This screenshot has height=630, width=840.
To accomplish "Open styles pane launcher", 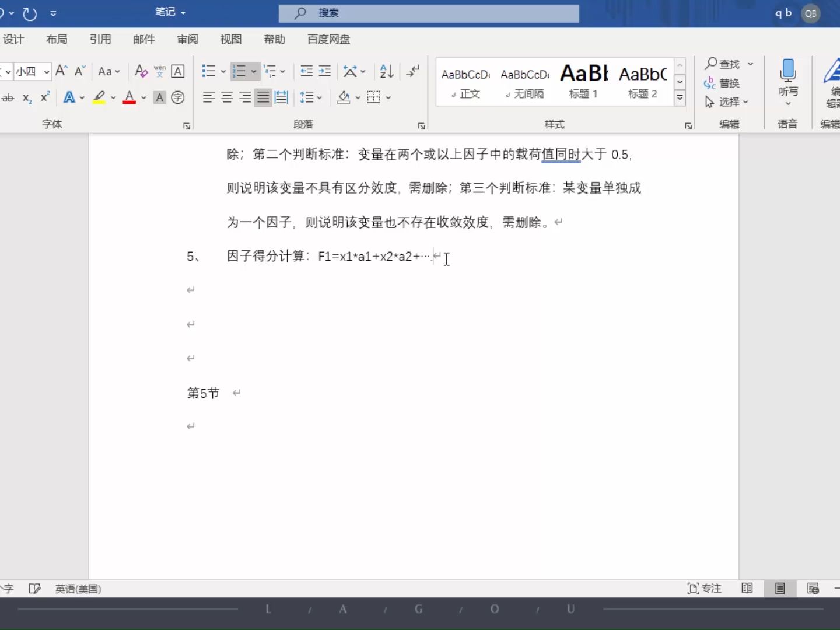I will (x=688, y=126).
